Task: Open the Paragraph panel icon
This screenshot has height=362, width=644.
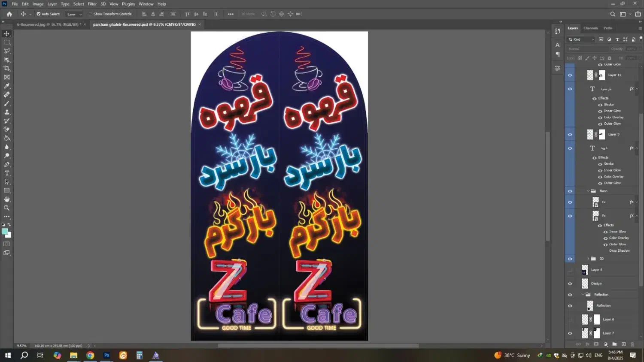Action: click(558, 54)
